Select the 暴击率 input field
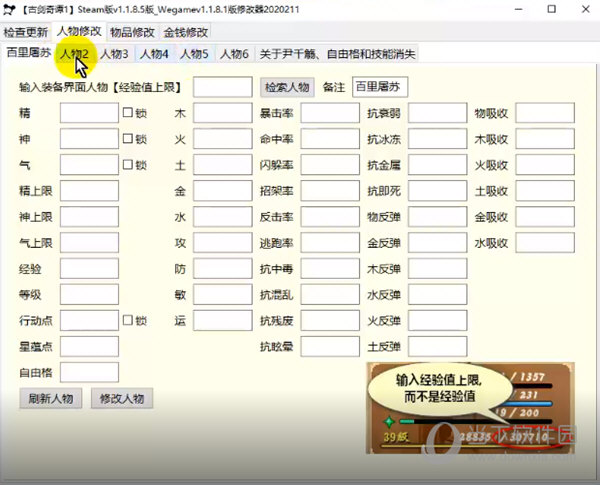Screen dimensions: 600x485 click(x=329, y=113)
